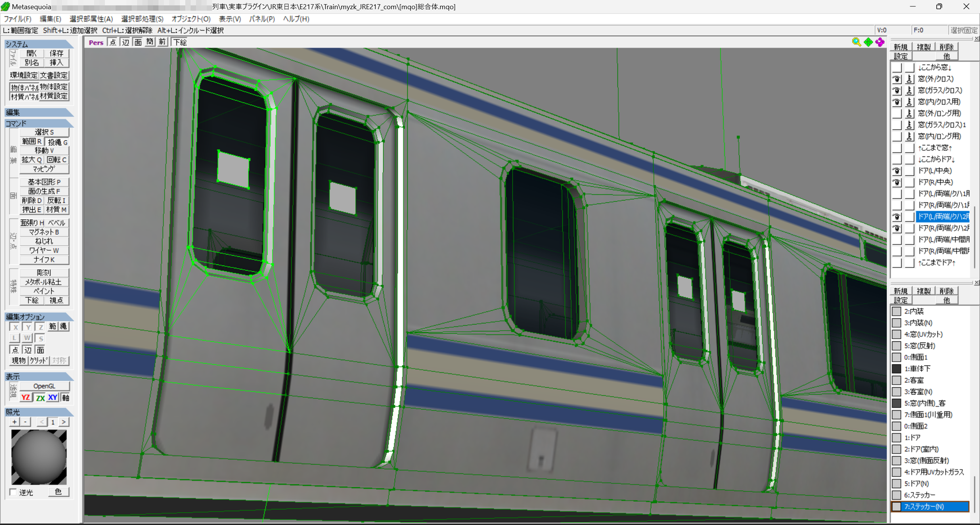Viewport: 980px width, 525px height.
Task: Click the 保存 save button
Action: [x=56, y=53]
